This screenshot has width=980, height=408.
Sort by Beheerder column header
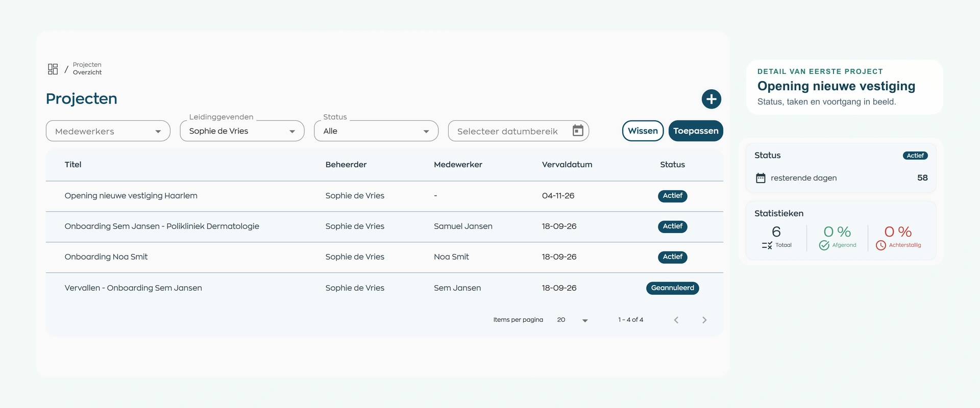point(346,165)
